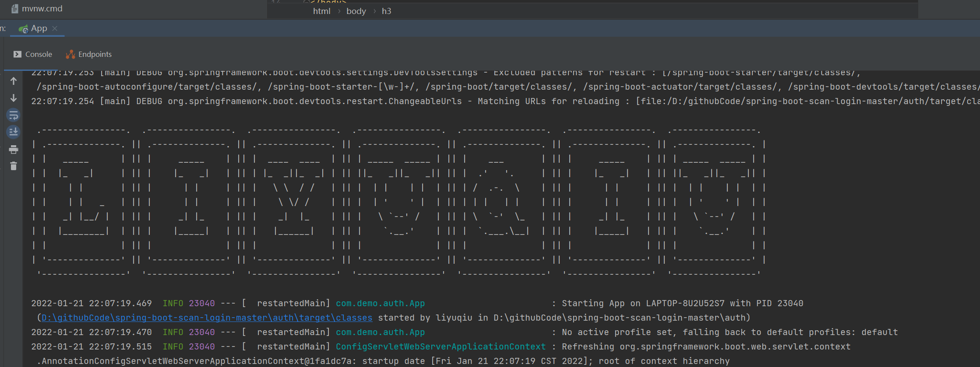
Task: Open the target\classes path link
Action: click(207, 318)
